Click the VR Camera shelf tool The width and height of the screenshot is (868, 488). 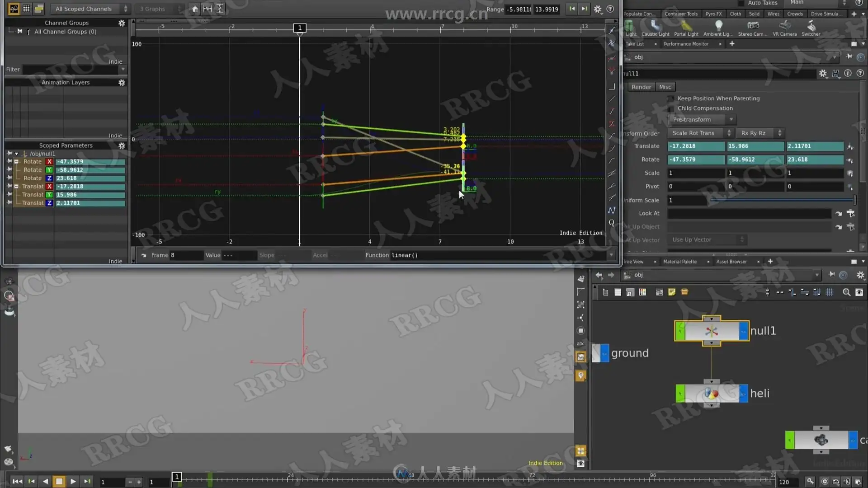784,28
